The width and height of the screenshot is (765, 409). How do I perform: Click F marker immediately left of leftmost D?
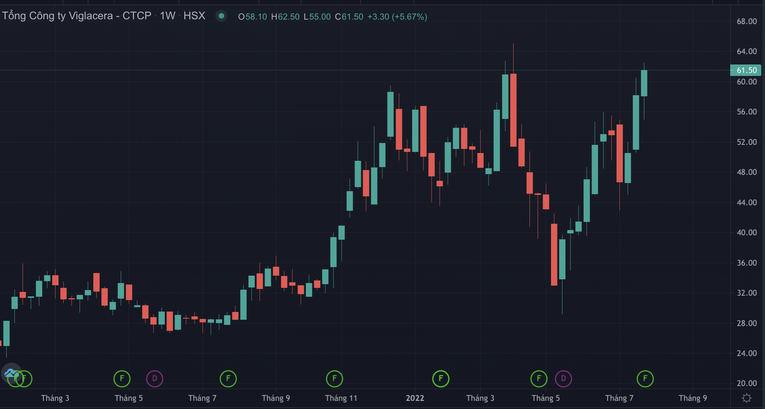pyautogui.click(x=121, y=378)
